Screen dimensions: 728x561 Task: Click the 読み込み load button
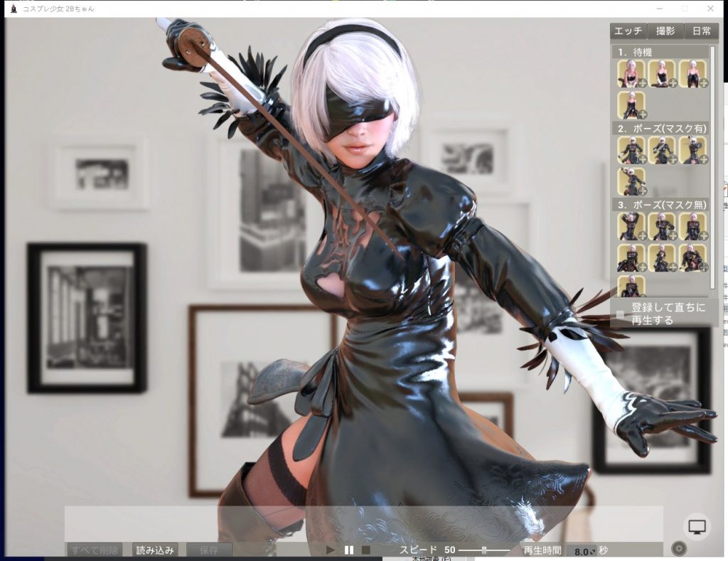[155, 550]
